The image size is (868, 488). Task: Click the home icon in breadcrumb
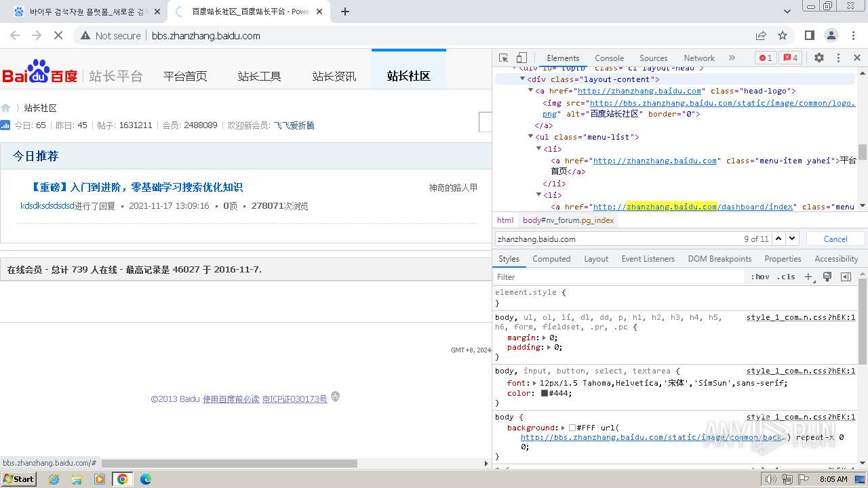[x=5, y=108]
